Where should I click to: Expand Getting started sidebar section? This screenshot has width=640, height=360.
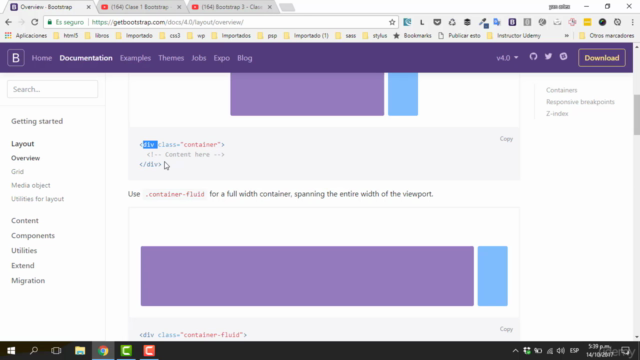[37, 121]
